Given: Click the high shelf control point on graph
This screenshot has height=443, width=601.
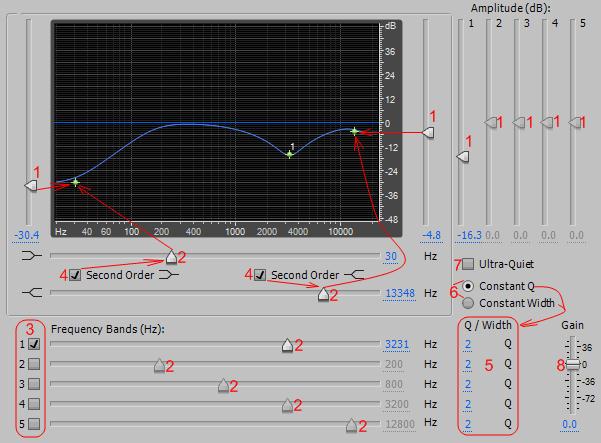Looking at the screenshot, I should tap(354, 131).
